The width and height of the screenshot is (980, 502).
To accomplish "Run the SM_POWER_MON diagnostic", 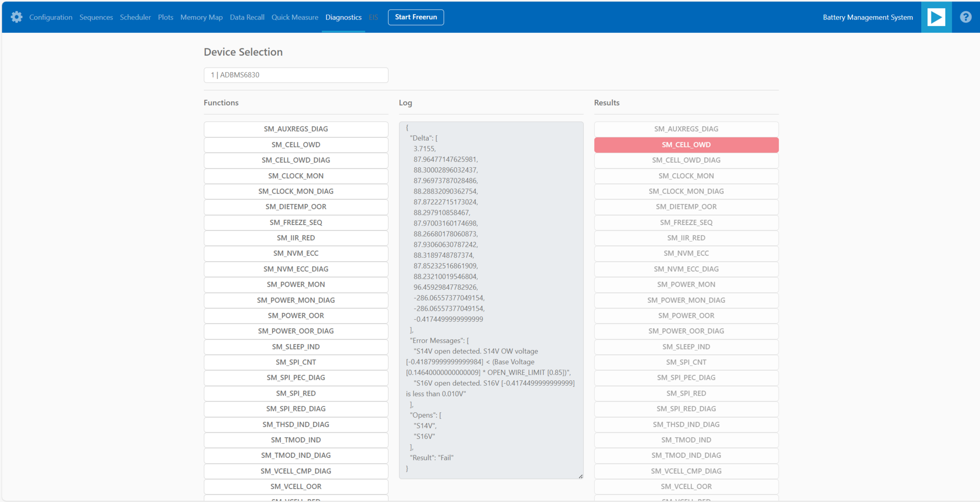I will (295, 284).
